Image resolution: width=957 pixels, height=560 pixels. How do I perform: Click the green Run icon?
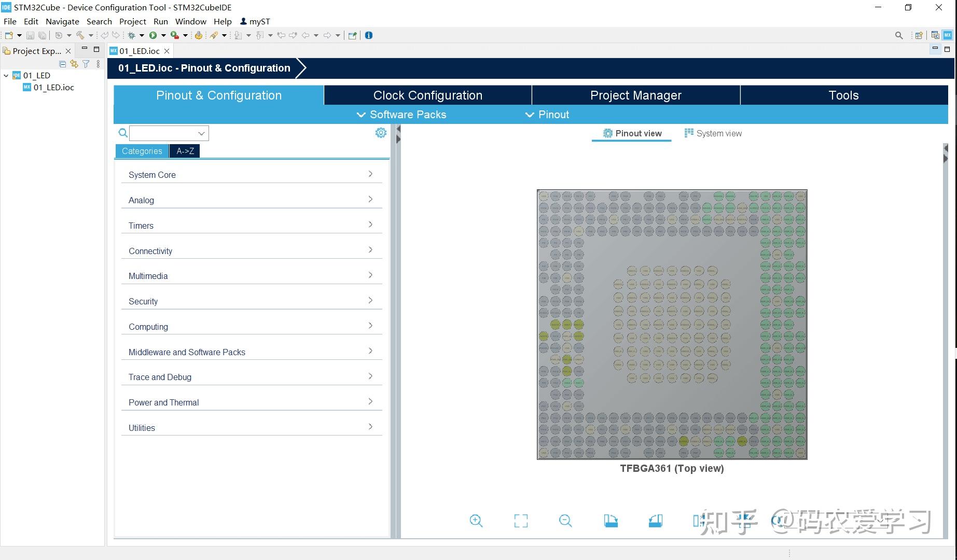[154, 35]
